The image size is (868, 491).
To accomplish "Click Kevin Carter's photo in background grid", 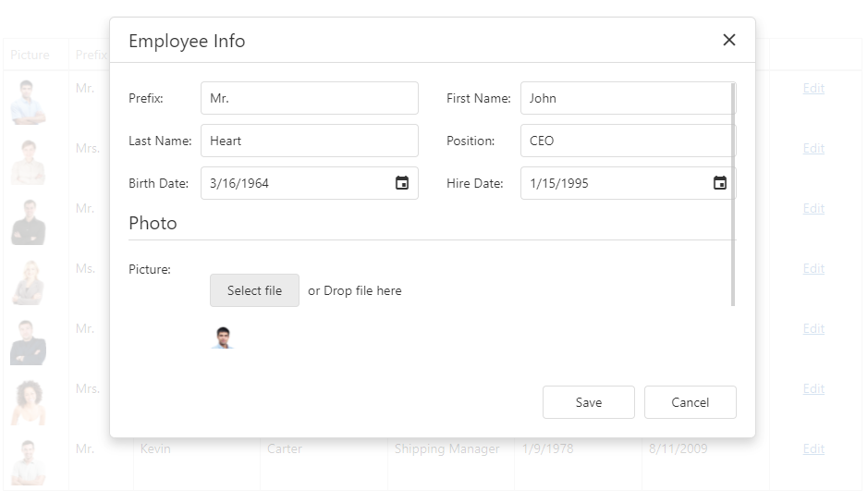I will click(x=29, y=462).
